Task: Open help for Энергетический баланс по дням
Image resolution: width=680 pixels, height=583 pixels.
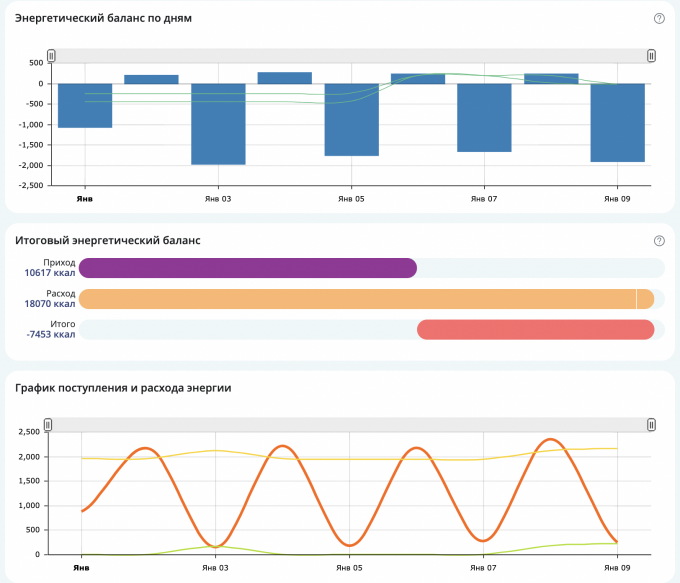Action: pyautogui.click(x=659, y=18)
